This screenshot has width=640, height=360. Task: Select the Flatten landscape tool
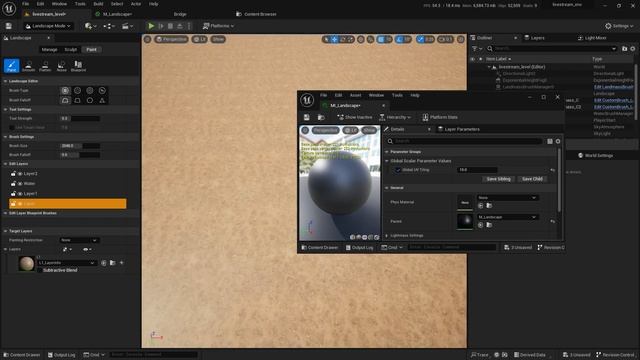tap(45, 66)
